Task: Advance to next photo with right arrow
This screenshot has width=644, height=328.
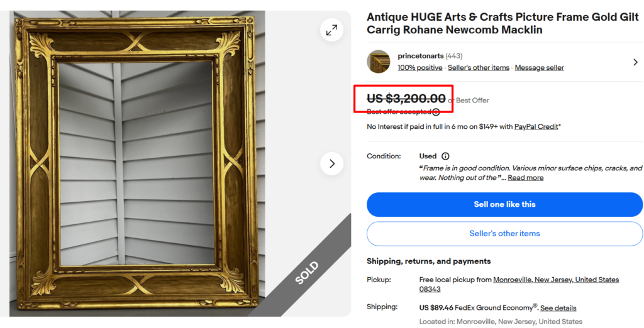Action: tap(331, 163)
